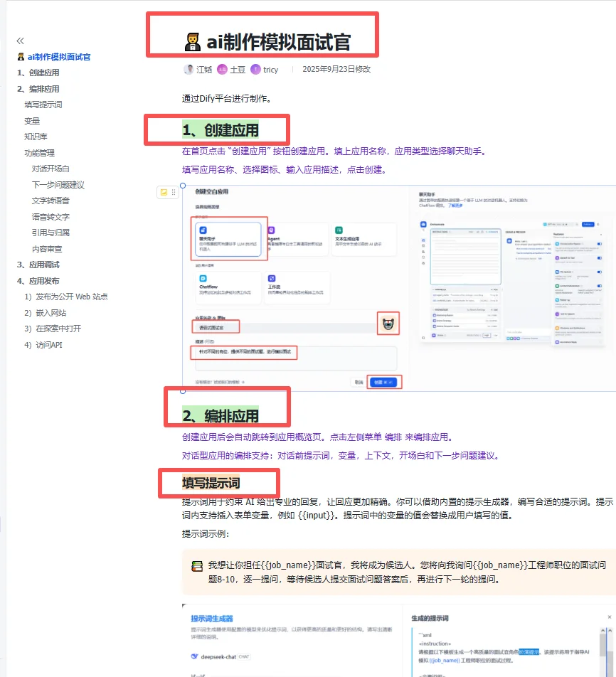Choose '引用与归属' in the outline
The width and height of the screenshot is (616, 677).
[x=51, y=233]
